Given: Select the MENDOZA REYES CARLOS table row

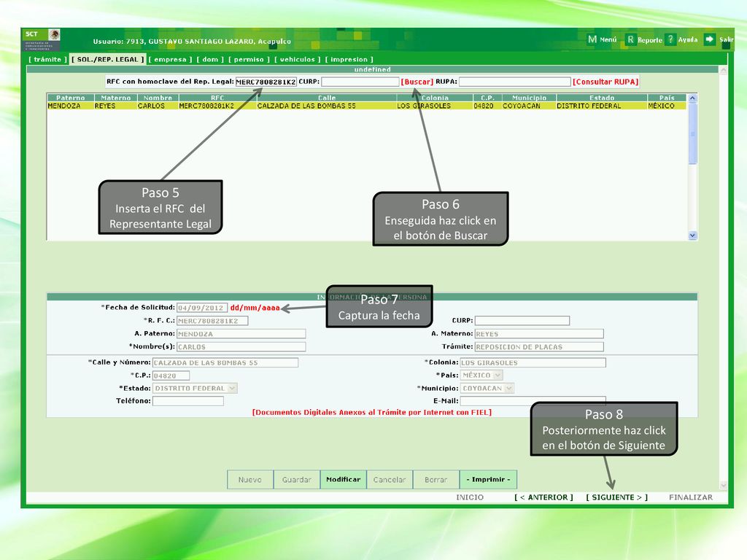Looking at the screenshot, I should [366, 106].
